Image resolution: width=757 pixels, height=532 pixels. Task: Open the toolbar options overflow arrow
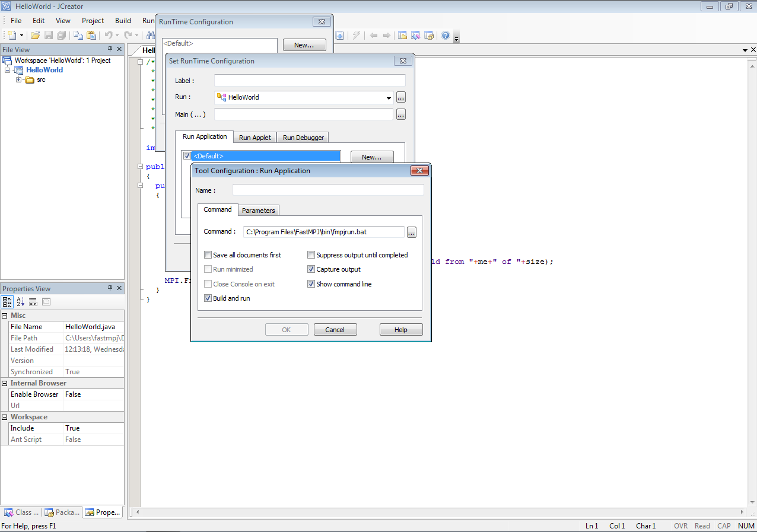(456, 39)
